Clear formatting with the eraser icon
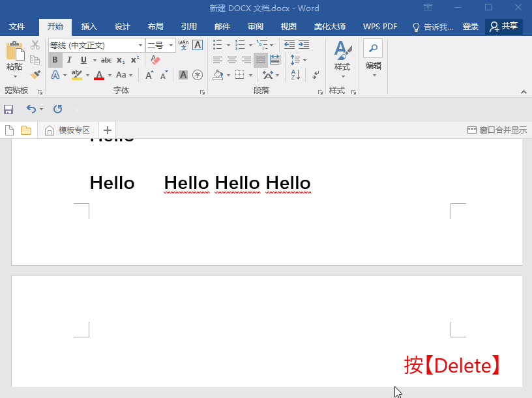532x398 pixels. point(155,60)
